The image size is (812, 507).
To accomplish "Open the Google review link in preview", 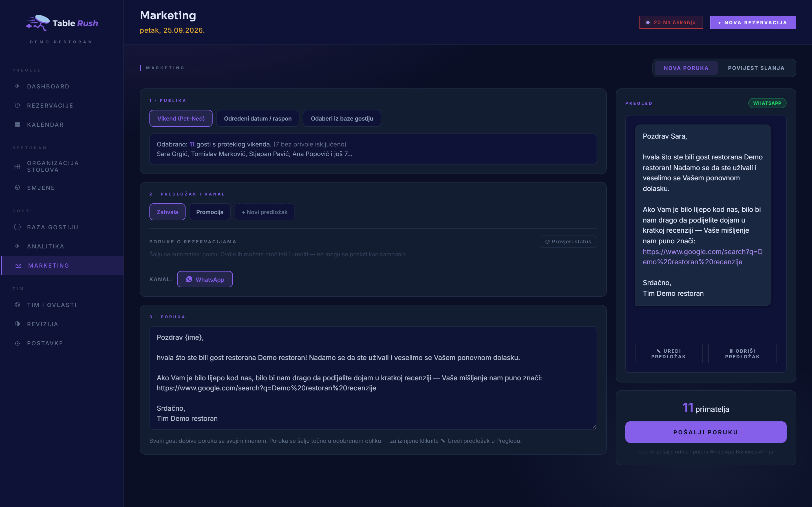I will coord(703,257).
